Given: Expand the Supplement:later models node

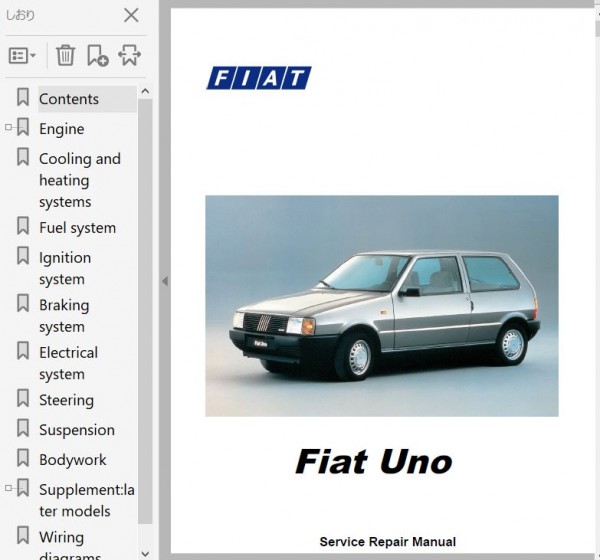Looking at the screenshot, I should pos(8,488).
